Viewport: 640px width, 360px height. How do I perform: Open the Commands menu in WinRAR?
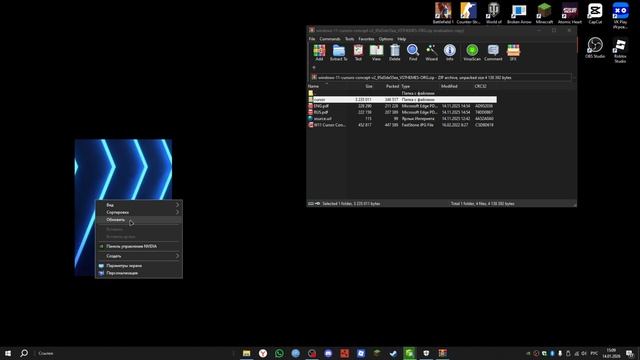[330, 39]
